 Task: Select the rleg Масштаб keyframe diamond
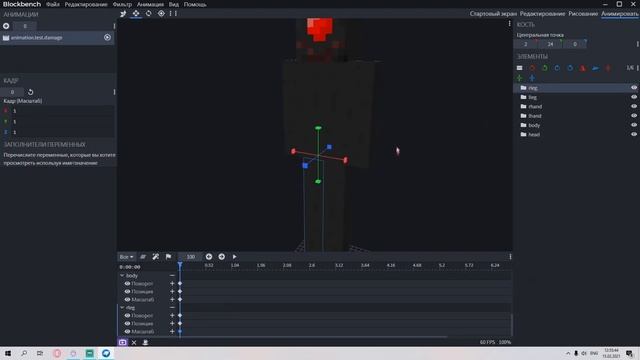[x=180, y=331]
